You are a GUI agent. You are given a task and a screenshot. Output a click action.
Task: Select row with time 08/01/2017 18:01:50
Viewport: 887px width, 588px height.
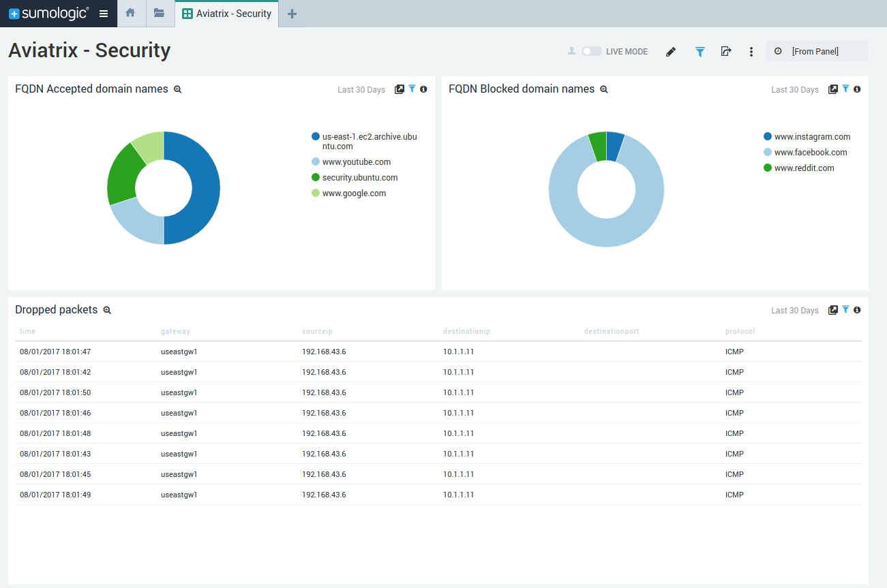click(x=438, y=392)
